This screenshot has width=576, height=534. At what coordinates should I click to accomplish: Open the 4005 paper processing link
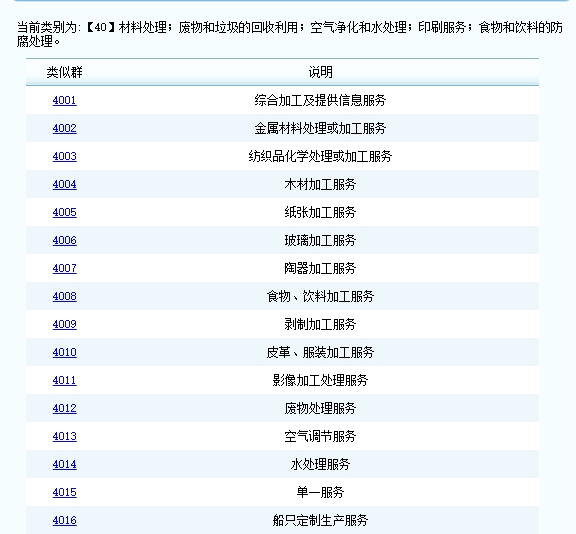click(64, 212)
